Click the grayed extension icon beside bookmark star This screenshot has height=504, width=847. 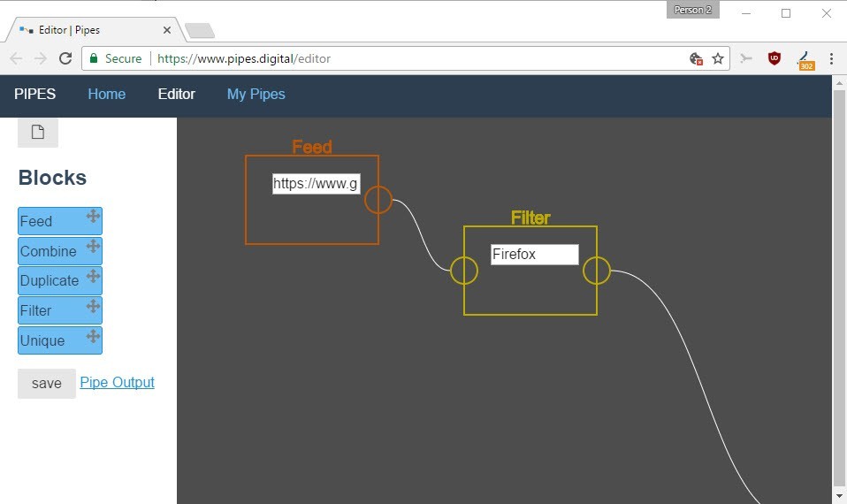(746, 58)
